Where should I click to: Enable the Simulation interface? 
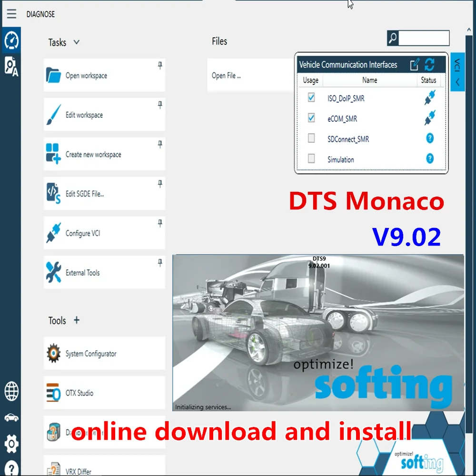[311, 158]
